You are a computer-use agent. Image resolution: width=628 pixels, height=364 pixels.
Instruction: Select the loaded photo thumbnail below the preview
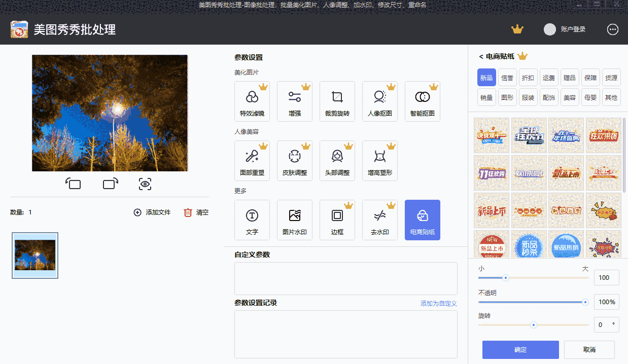point(34,256)
